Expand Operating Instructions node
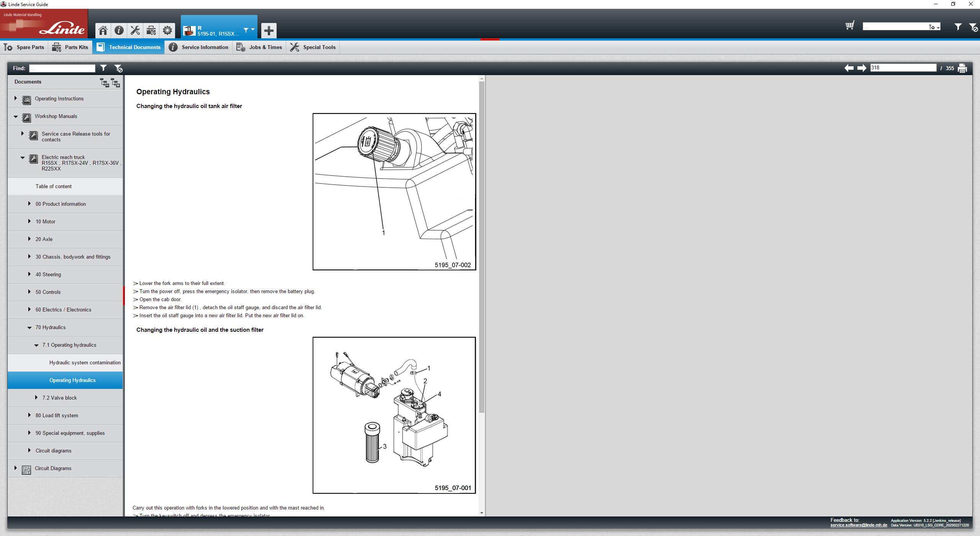Screen dimensions: 980x536 [15, 98]
